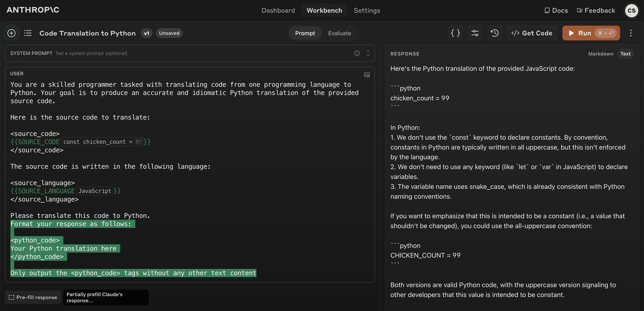Image resolution: width=644 pixels, height=311 pixels.
Task: Go to the Dashboard tab
Action: click(278, 10)
